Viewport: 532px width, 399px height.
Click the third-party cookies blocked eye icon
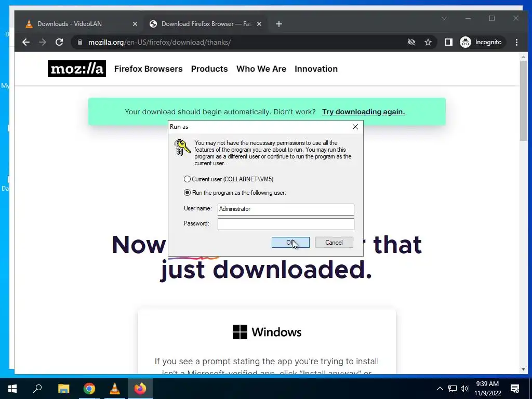pos(411,42)
